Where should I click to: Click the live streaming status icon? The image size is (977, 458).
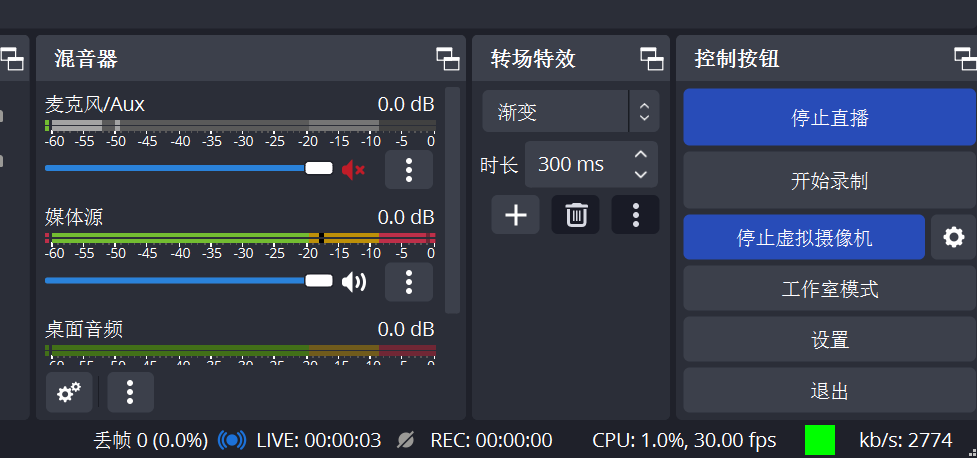(232, 441)
